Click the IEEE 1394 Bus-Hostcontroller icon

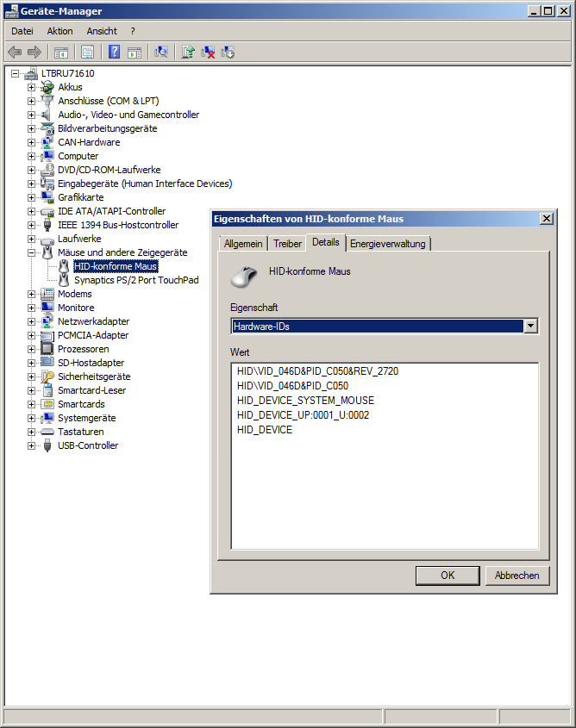(x=47, y=225)
